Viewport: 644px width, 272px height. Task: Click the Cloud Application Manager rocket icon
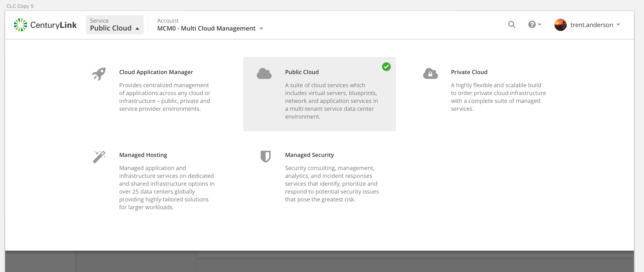[x=99, y=74]
